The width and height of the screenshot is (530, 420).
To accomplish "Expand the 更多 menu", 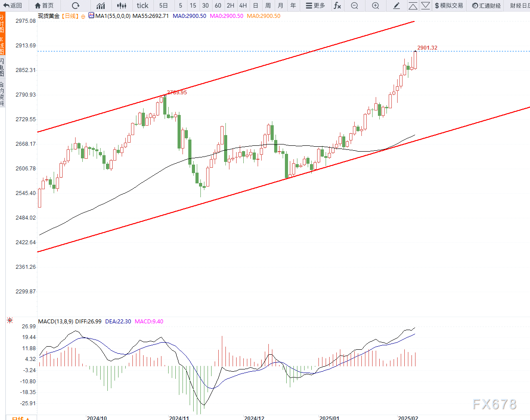I will (315, 5).
